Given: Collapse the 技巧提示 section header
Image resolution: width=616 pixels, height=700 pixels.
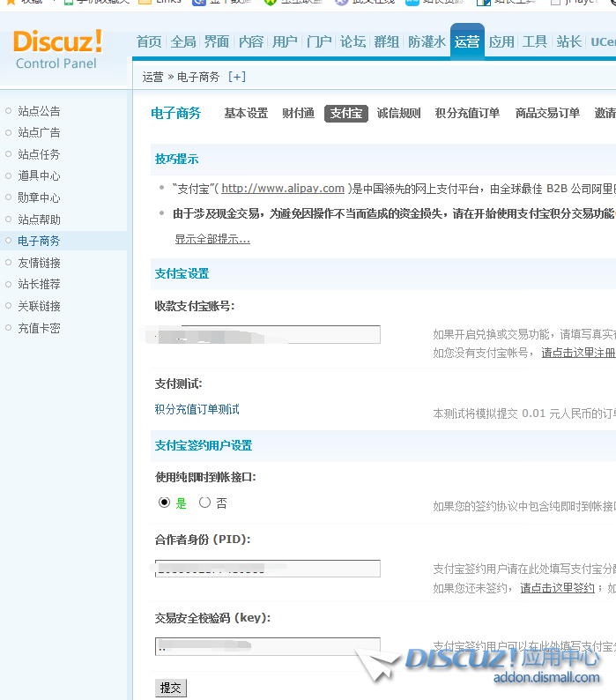Looking at the screenshot, I should [177, 159].
